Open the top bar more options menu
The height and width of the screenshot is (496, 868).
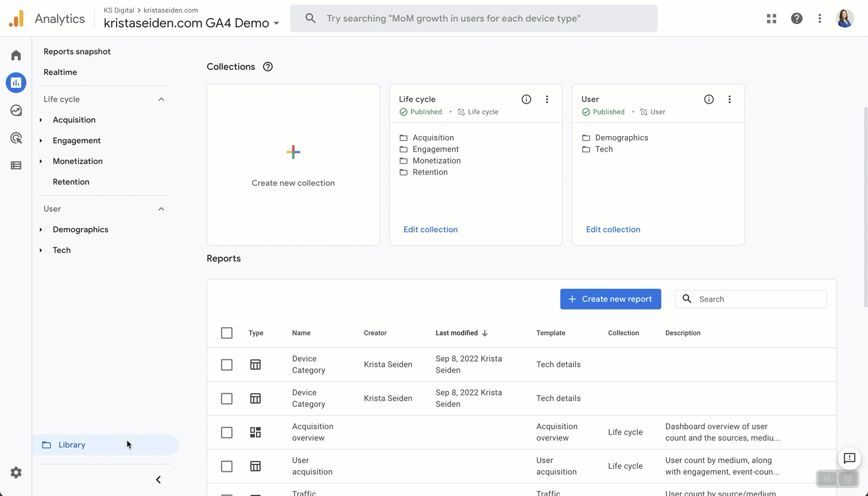(820, 18)
